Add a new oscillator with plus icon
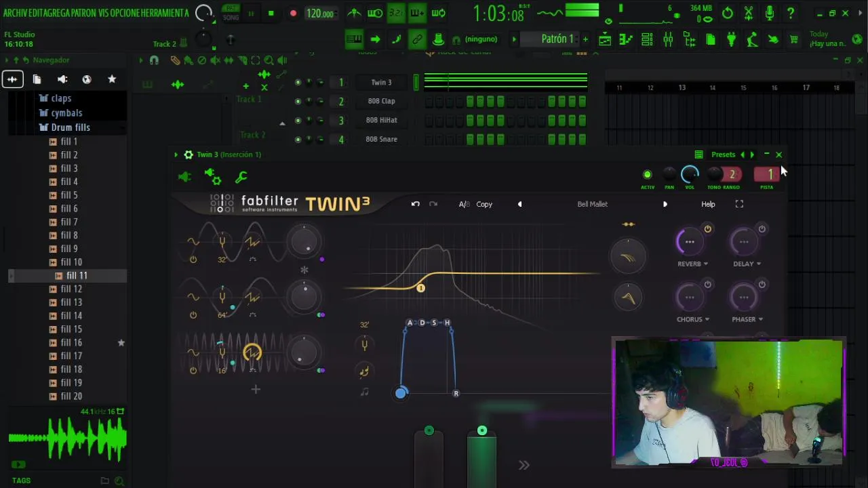868x488 pixels. click(256, 389)
